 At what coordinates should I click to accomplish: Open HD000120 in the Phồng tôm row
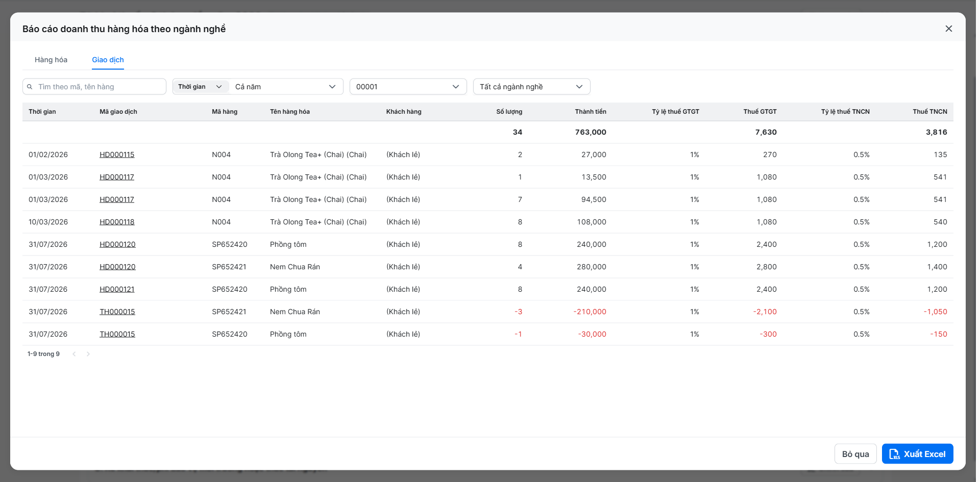117,244
